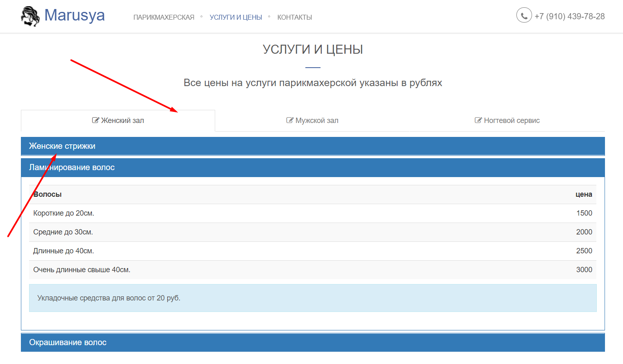Image resolution: width=623 pixels, height=364 pixels.
Task: Expand the Окрашивание волос section
Action: pyautogui.click(x=313, y=342)
